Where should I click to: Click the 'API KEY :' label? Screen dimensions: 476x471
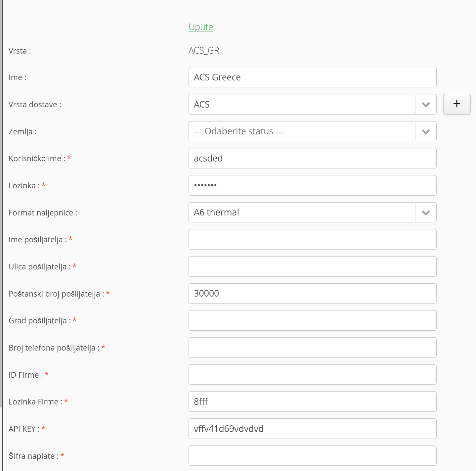(x=24, y=429)
